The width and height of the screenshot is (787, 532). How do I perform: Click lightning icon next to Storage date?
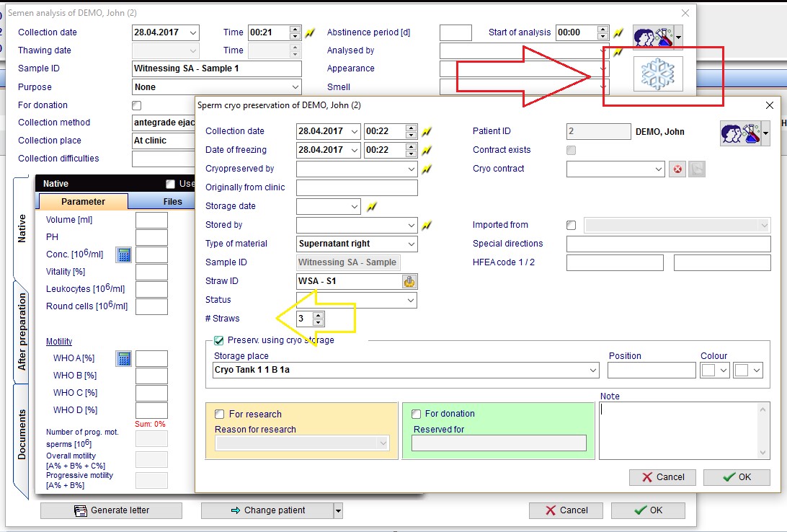pos(372,206)
